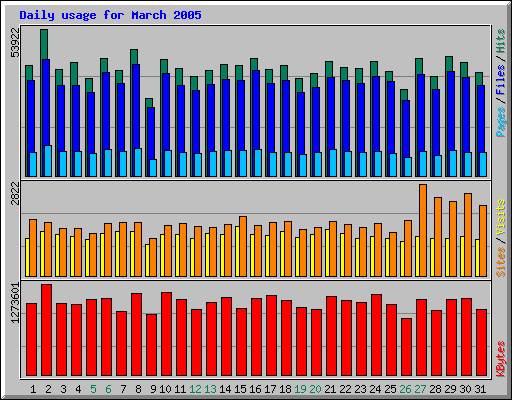Click the orange visits bar for day 15
This screenshot has width=512, height=400.
coord(243,246)
